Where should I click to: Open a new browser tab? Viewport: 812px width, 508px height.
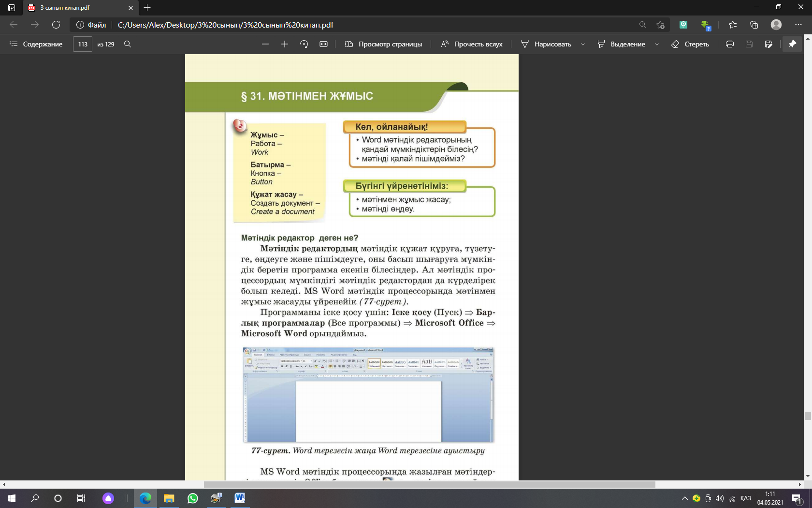point(147,8)
